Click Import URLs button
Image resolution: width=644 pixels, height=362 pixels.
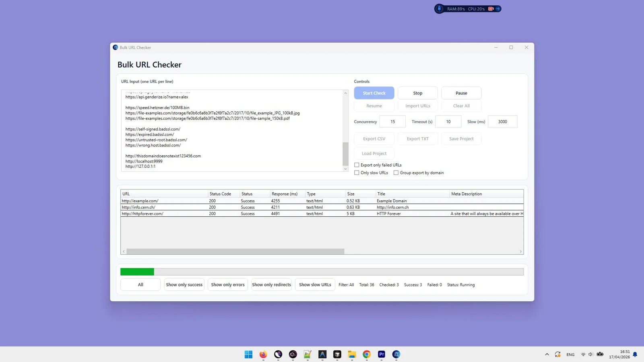(x=417, y=106)
